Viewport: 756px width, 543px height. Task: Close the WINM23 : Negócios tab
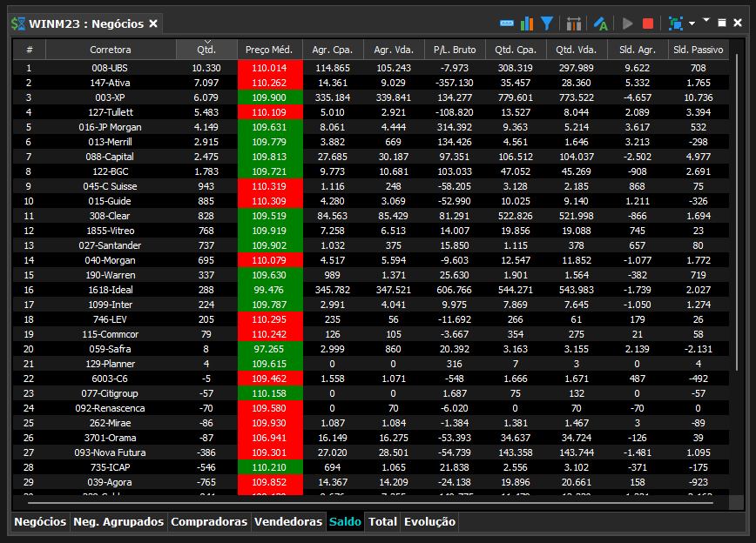pyautogui.click(x=153, y=23)
